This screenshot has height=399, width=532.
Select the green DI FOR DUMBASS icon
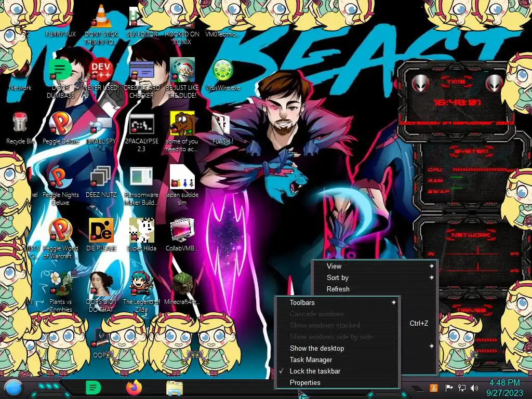(60, 71)
